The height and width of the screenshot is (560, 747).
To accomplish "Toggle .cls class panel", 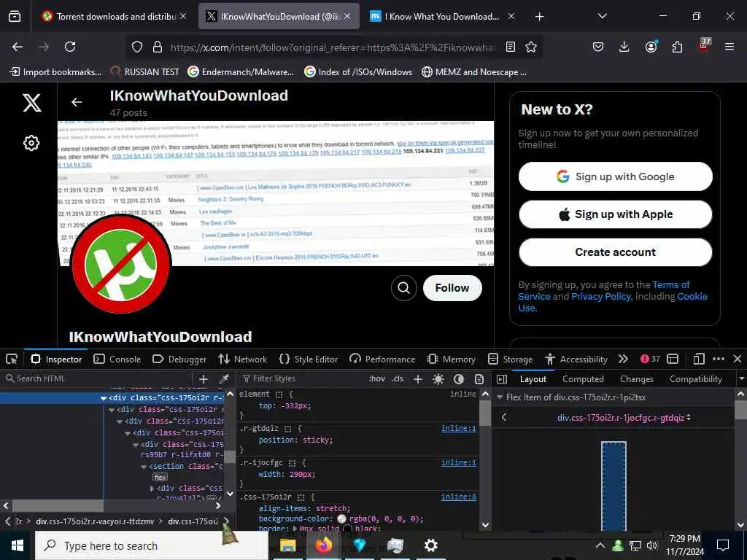I will tap(398, 379).
